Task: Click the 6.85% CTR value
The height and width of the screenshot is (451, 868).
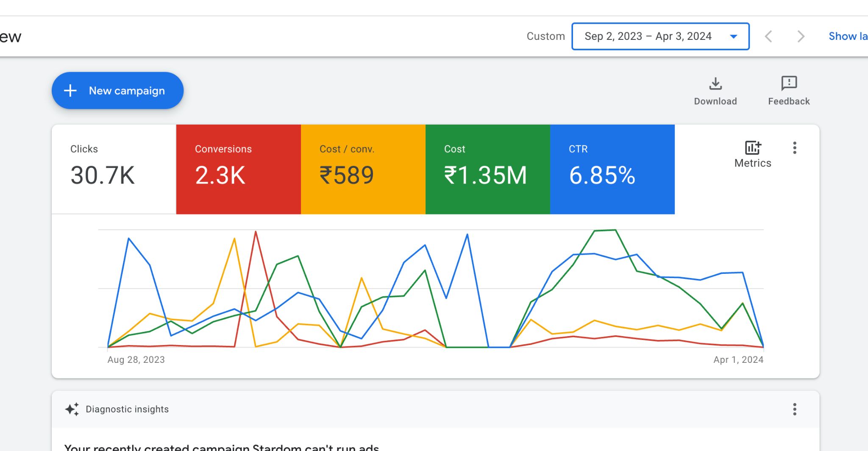Action: pos(602,175)
